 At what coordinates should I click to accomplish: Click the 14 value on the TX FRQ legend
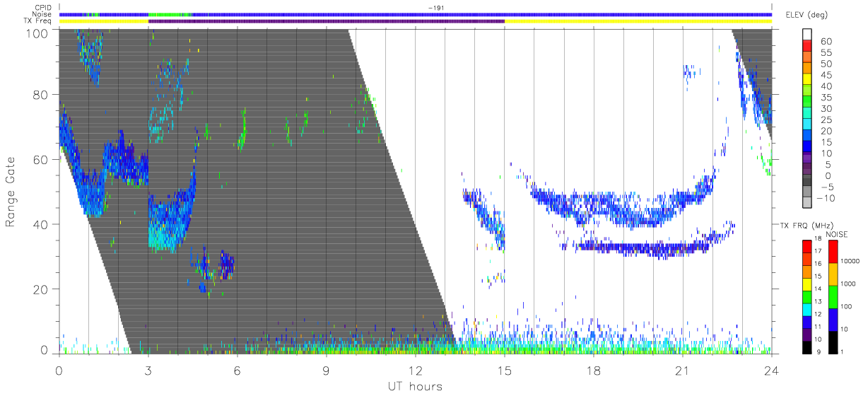tap(819, 289)
